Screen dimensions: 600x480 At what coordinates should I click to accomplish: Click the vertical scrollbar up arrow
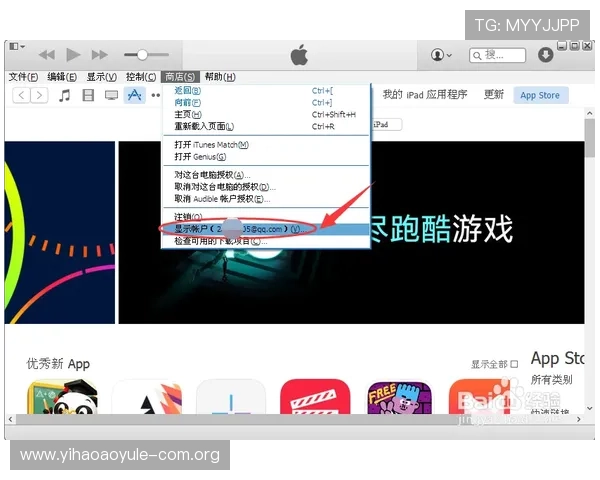589,114
